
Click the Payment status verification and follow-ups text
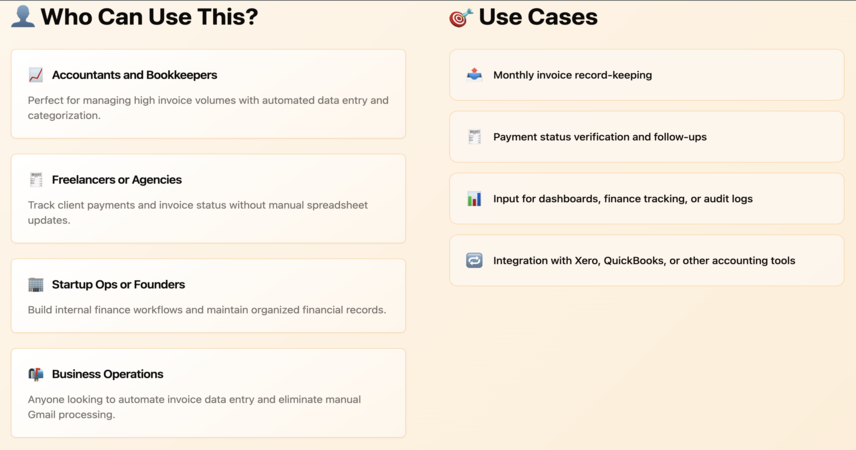pos(600,137)
